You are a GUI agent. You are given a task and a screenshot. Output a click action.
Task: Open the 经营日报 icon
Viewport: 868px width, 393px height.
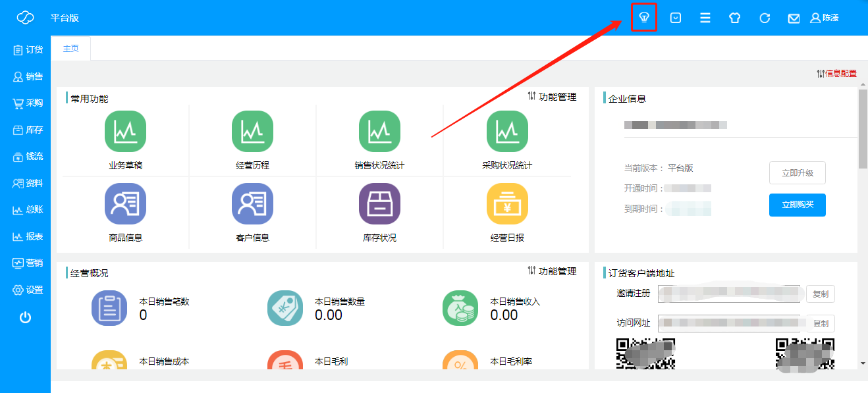point(507,204)
